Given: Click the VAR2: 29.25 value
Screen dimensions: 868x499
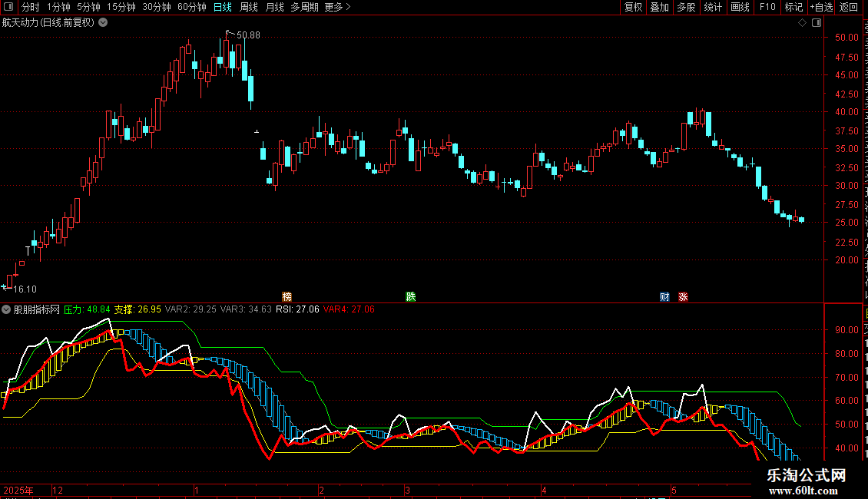Looking at the screenshot, I should [191, 309].
